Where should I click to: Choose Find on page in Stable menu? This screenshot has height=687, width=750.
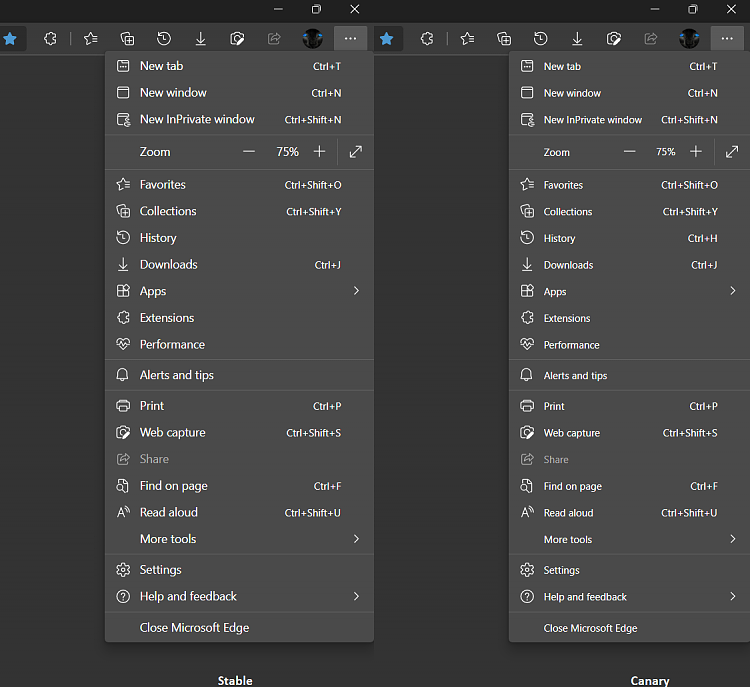[239, 486]
